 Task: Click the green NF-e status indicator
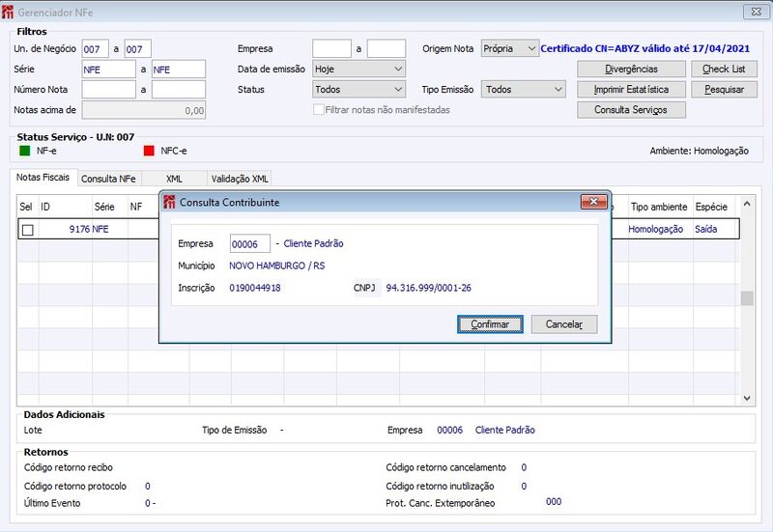coord(25,151)
